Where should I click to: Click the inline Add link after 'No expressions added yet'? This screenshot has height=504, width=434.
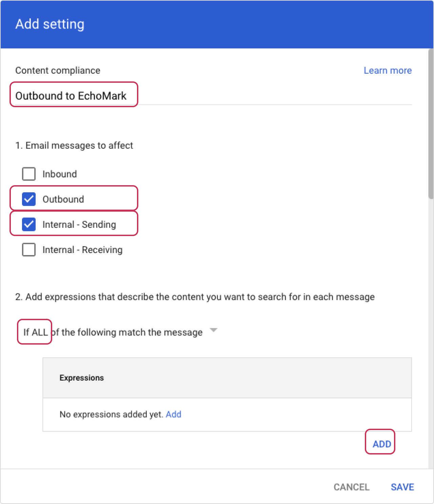[173, 414]
